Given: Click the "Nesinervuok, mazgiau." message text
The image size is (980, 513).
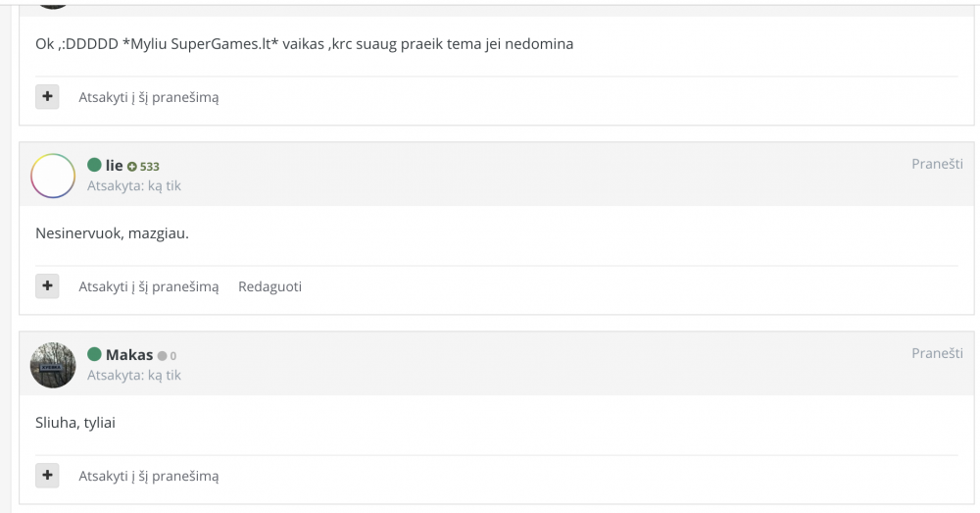Looking at the screenshot, I should (112, 233).
